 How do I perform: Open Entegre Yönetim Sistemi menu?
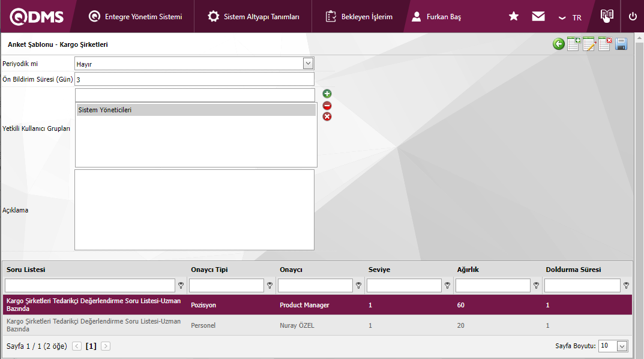[135, 17]
